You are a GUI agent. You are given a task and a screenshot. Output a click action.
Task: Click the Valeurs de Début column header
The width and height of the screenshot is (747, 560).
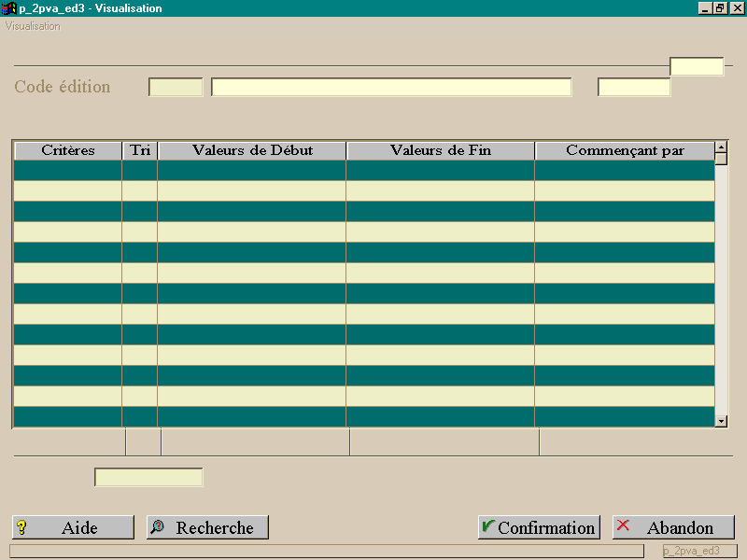(252, 150)
